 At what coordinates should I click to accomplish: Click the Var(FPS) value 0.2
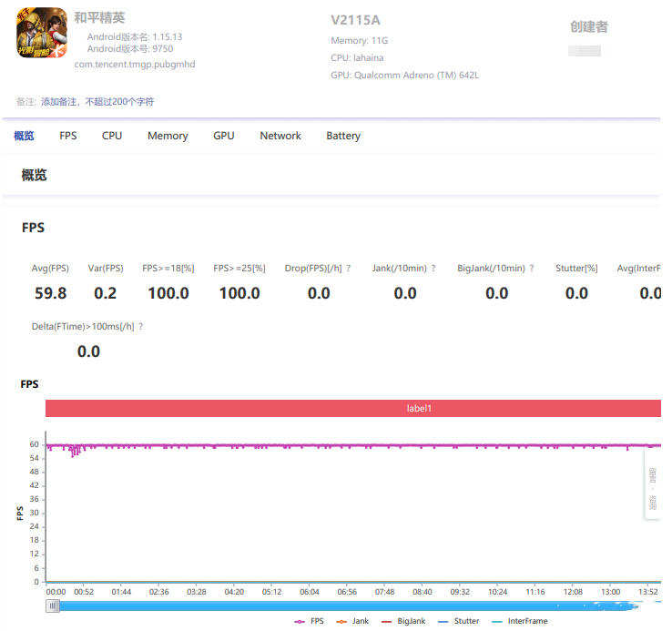(x=106, y=293)
